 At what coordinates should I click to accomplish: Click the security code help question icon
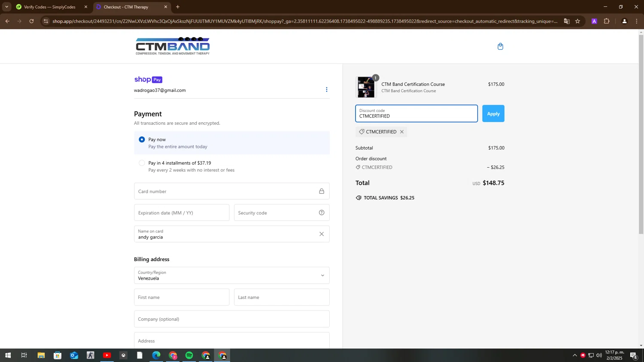[x=322, y=213]
